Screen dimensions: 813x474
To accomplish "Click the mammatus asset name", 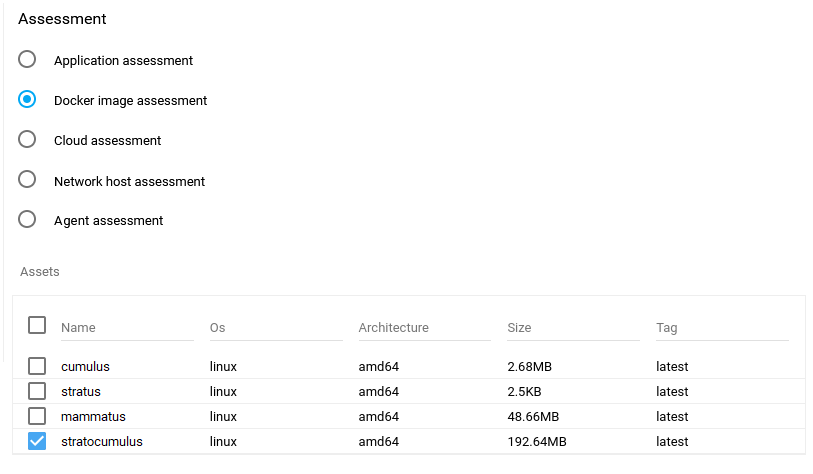I will [x=93, y=417].
